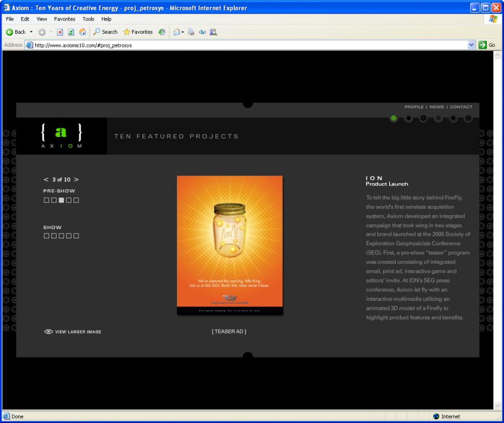
Task: Go to next project with right arrow
Action: point(77,180)
